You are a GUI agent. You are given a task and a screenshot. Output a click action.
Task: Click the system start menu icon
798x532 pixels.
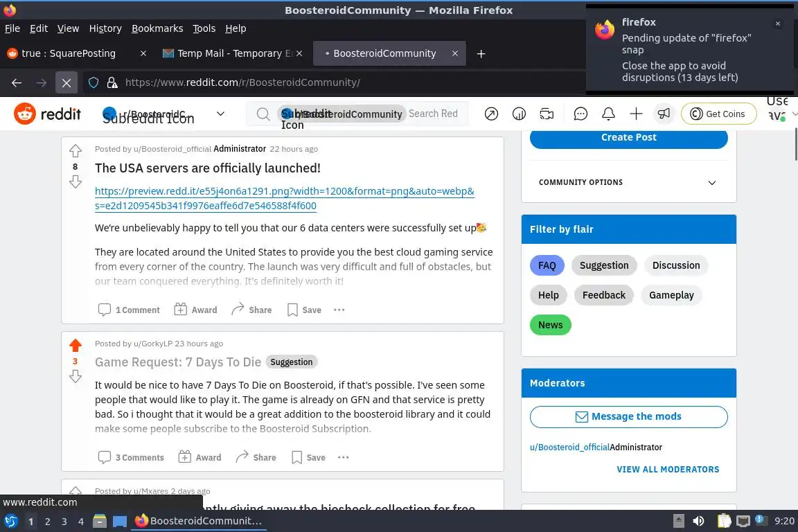10,521
